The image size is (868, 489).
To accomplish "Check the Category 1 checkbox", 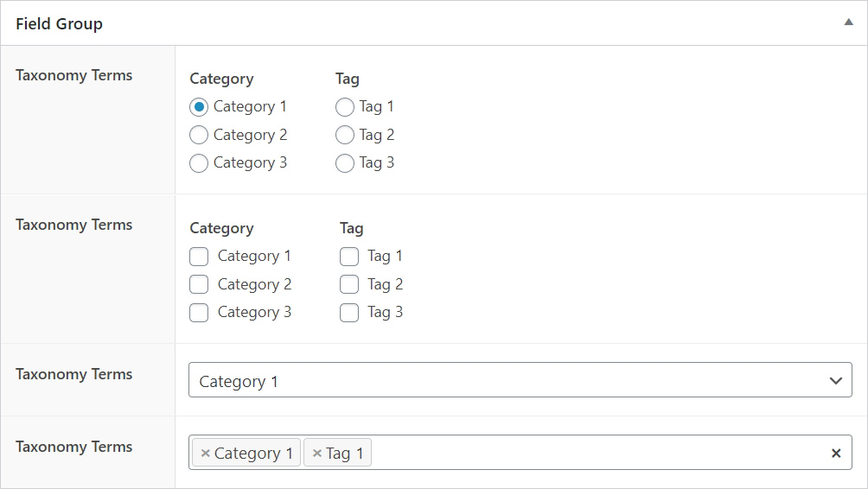I will (199, 257).
